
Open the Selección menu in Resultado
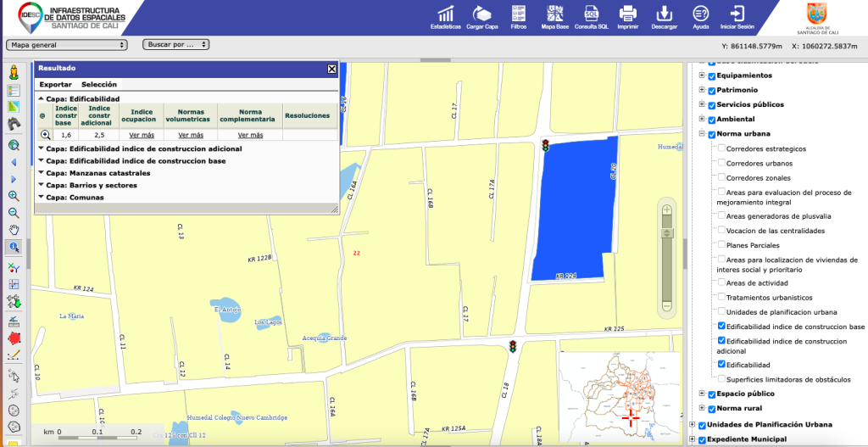[x=99, y=84]
